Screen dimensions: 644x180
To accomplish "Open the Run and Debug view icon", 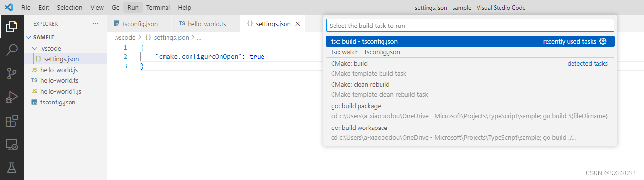I will pyautogui.click(x=12, y=97).
